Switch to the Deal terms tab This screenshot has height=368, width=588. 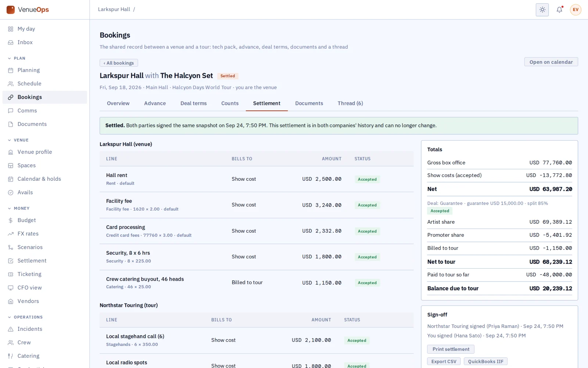193,103
